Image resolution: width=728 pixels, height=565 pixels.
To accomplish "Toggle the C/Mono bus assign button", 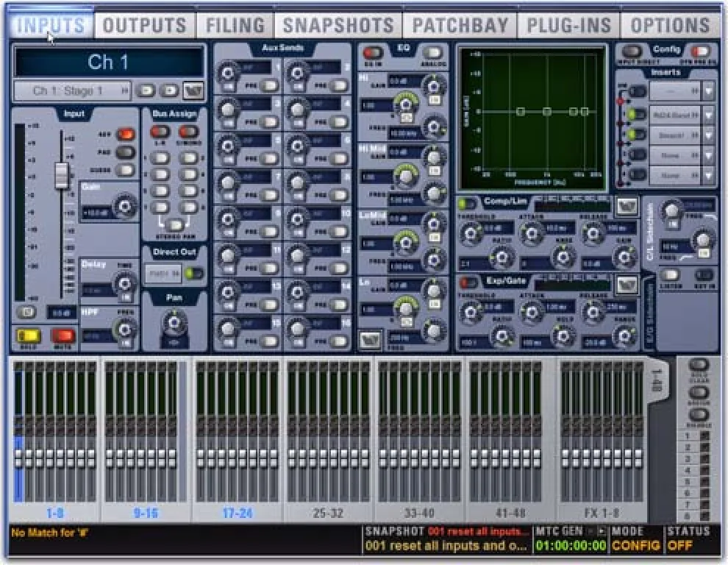I will click(188, 132).
